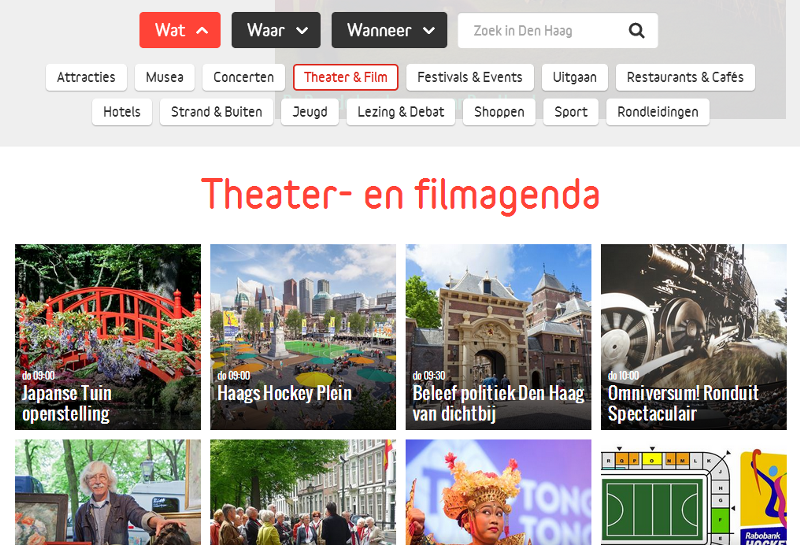Collapse the Wat dropdown
Image resolution: width=800 pixels, height=545 pixels.
180,30
